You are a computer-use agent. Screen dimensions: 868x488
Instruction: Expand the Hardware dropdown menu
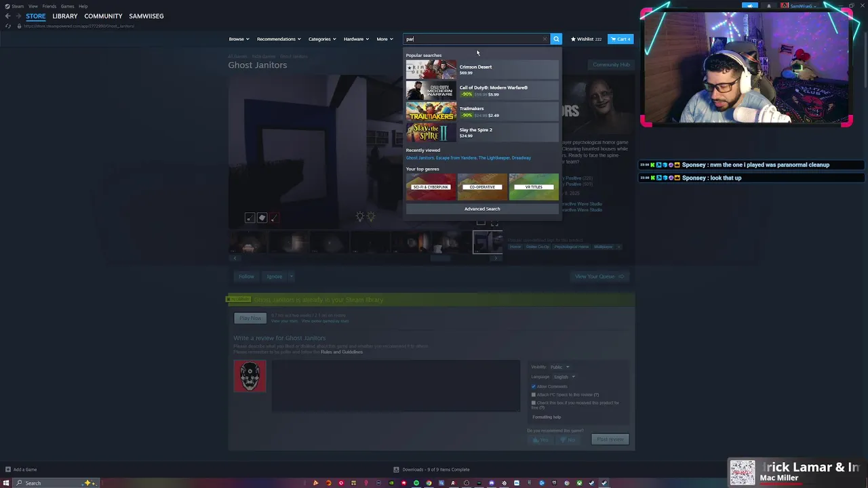click(x=356, y=39)
